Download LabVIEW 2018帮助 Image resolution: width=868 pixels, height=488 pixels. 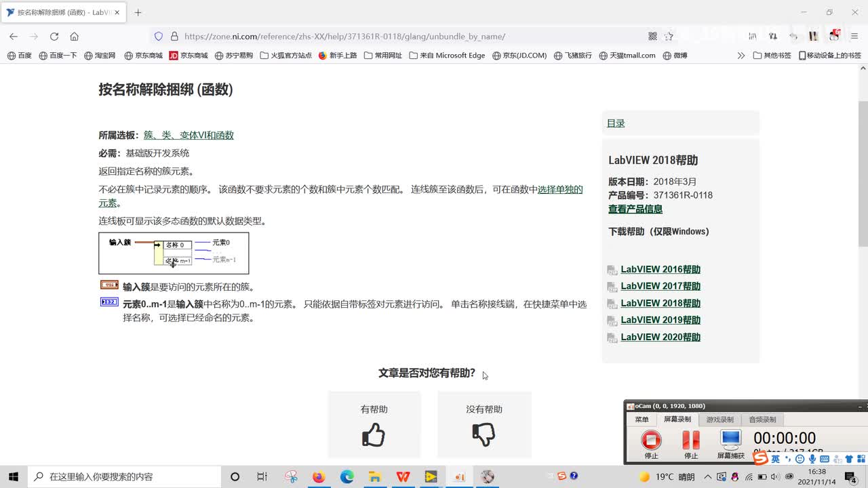coord(660,304)
